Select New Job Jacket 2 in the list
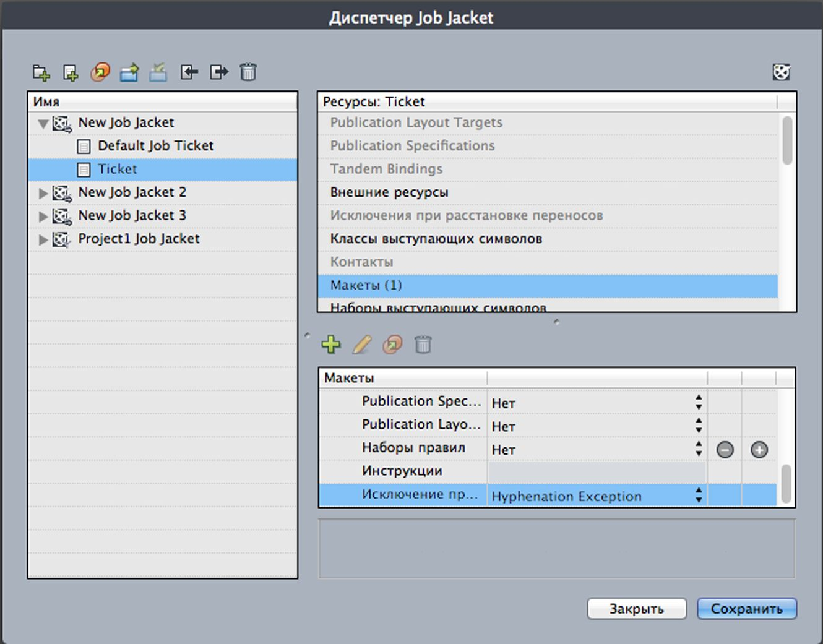823x644 pixels. (x=163, y=192)
